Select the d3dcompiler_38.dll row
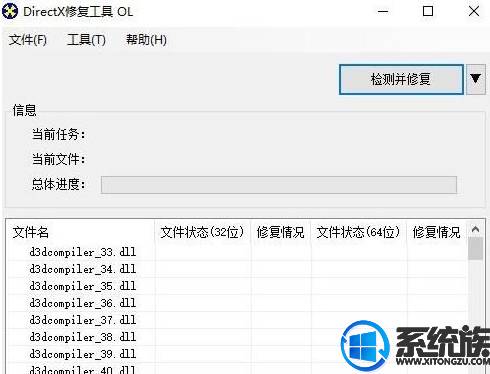490x374 pixels. pyautogui.click(x=237, y=337)
